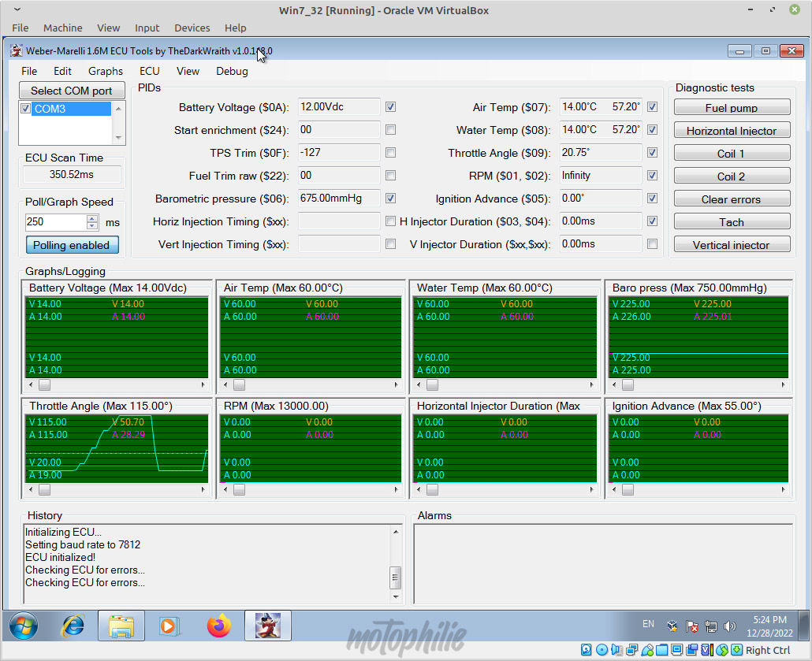Click the VirtualBox hard disk status icon
The width and height of the screenshot is (812, 661).
coord(587,650)
